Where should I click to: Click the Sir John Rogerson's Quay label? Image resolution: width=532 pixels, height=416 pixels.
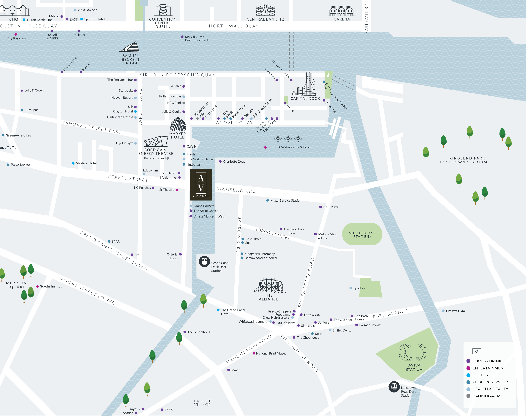click(179, 76)
